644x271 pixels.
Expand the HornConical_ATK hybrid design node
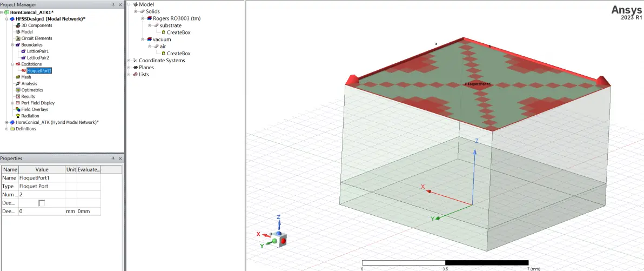point(6,123)
